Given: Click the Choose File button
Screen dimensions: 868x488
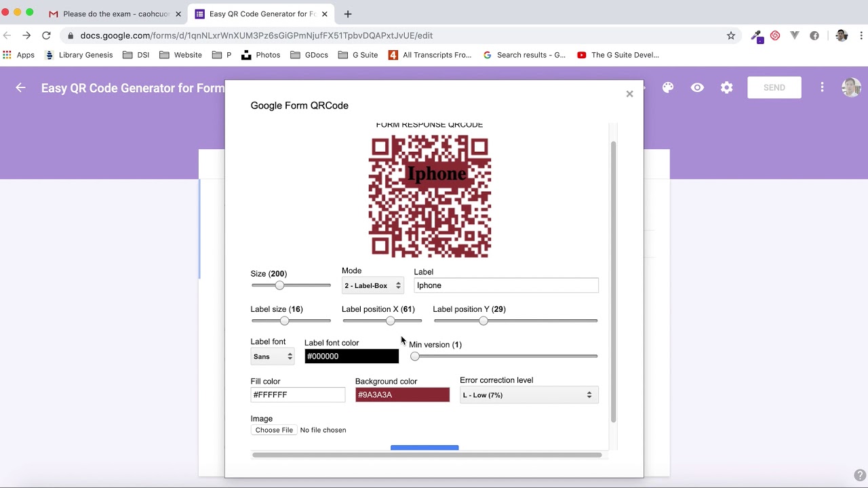Looking at the screenshot, I should [274, 430].
